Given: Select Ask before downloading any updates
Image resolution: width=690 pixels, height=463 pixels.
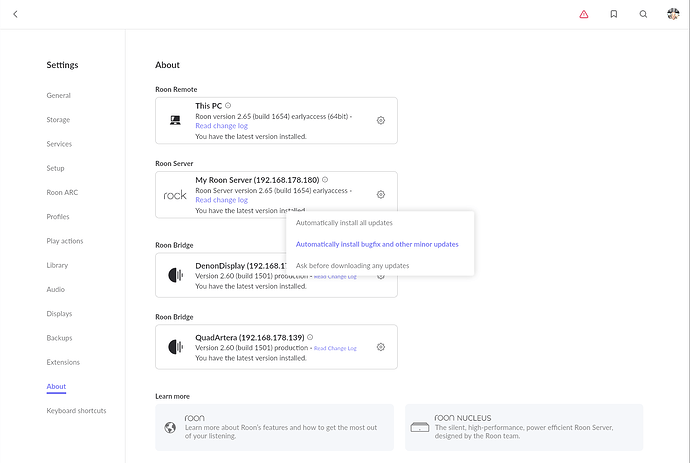Looking at the screenshot, I should click(x=352, y=265).
